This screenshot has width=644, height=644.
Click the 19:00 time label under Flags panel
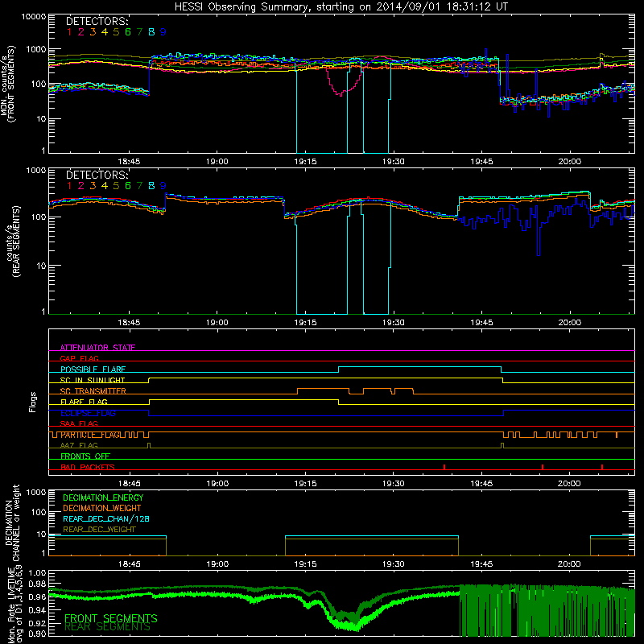[x=217, y=484]
